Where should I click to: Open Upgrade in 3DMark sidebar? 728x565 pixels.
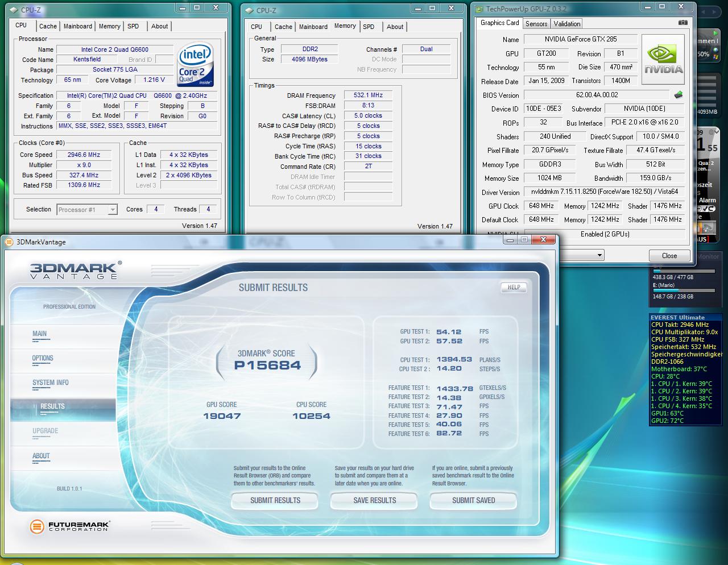(45, 431)
